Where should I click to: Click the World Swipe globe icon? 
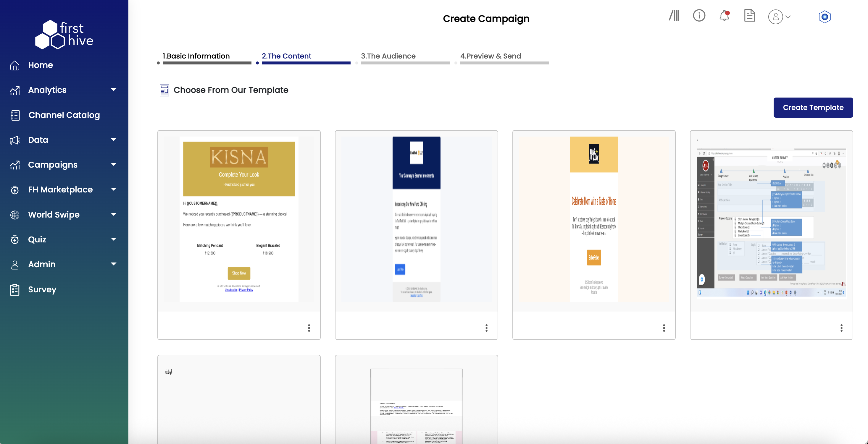(15, 215)
